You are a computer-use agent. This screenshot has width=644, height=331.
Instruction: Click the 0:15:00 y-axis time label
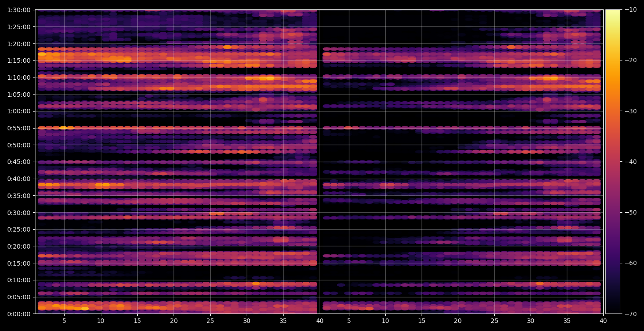pos(19,263)
